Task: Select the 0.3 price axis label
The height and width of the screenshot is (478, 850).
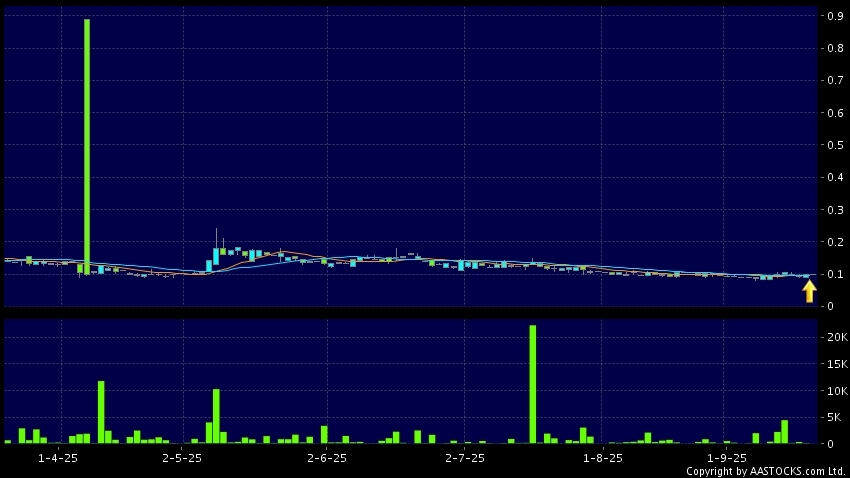Action: click(835, 210)
